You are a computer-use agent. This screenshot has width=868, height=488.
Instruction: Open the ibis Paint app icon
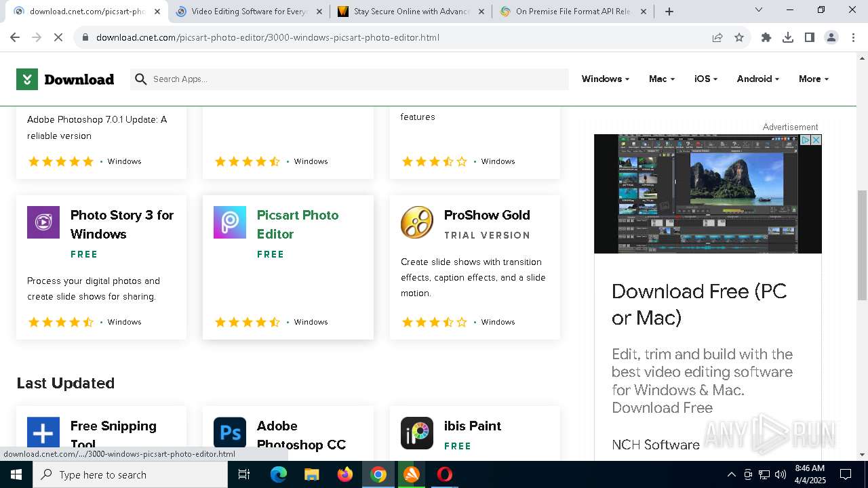point(417,433)
